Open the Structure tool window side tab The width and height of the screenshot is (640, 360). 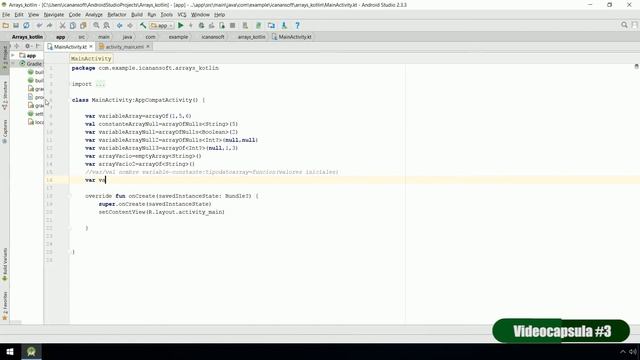5,96
